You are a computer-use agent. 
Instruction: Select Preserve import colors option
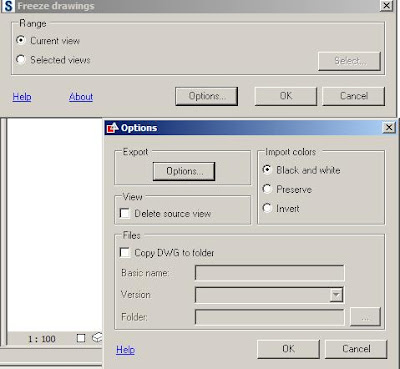(x=267, y=189)
